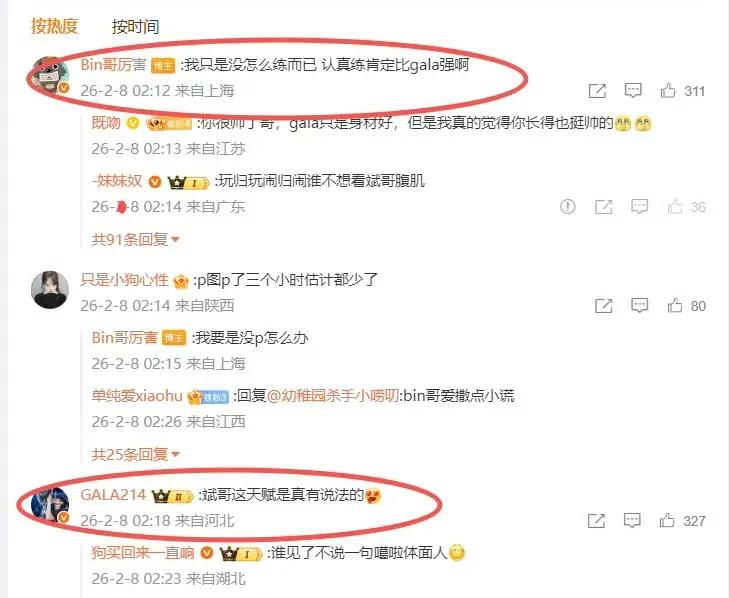Open 狗买回来一直响 user profile link

click(x=143, y=552)
